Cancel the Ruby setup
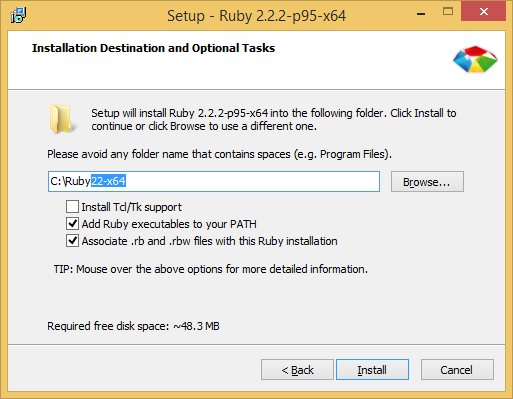This screenshot has width=513, height=399. coord(457,370)
